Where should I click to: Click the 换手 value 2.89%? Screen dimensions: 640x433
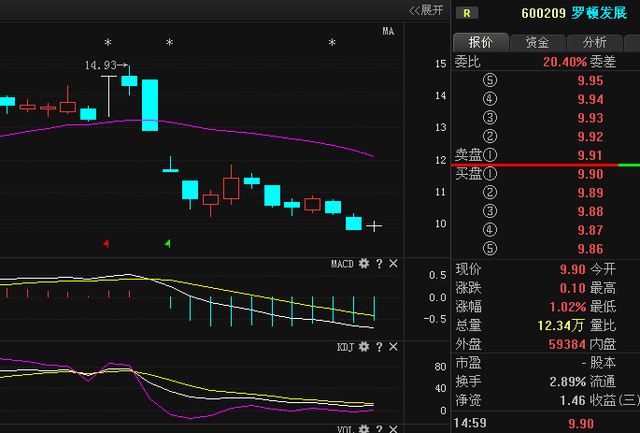568,382
